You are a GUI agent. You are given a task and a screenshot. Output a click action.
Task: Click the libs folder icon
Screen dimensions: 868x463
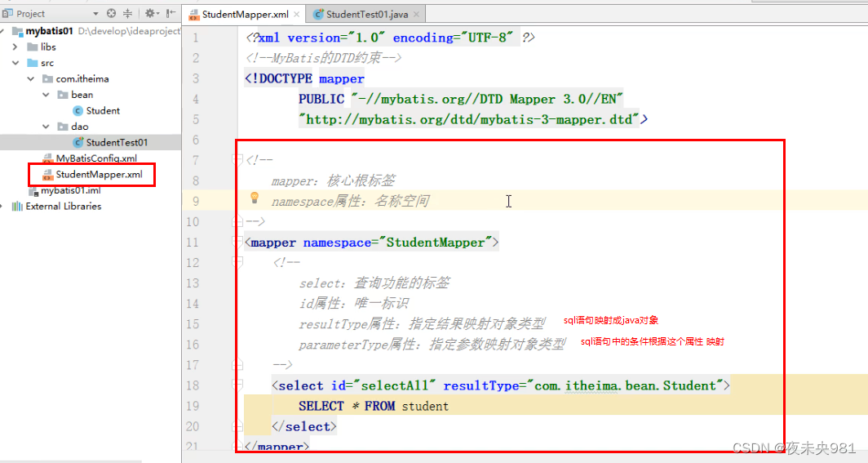33,47
